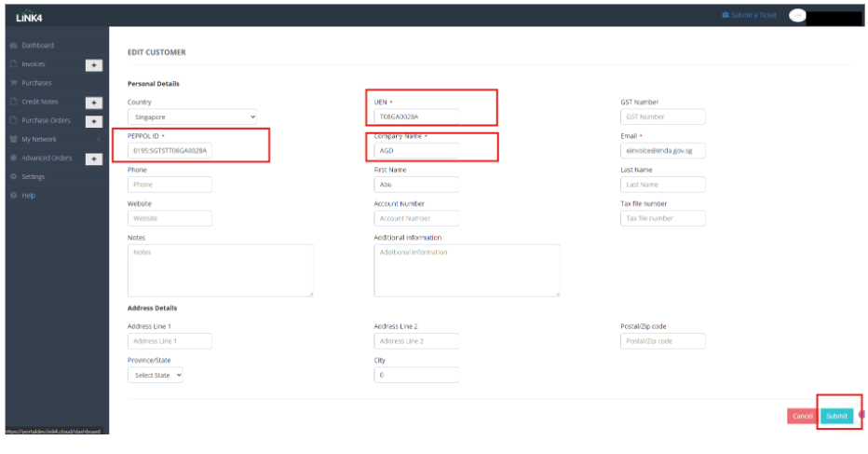Focus the PEPPOL ID text field
Screen dimensions: 868x454
click(170, 150)
